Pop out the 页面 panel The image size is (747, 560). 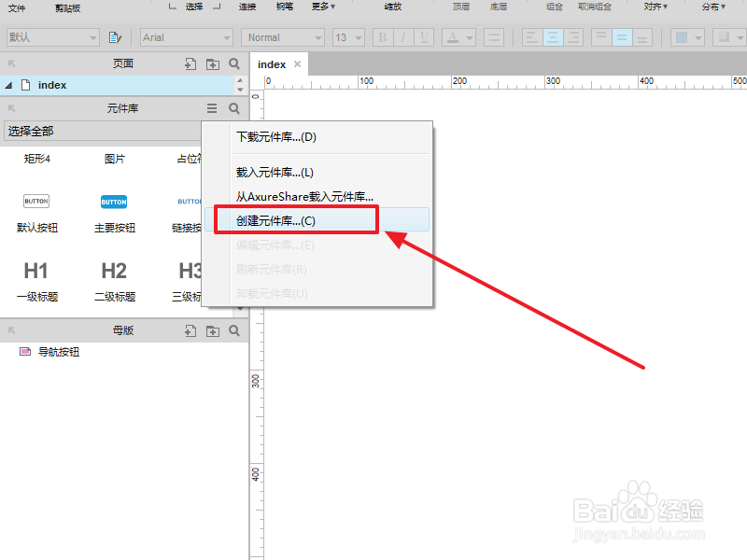pyautogui.click(x=12, y=63)
